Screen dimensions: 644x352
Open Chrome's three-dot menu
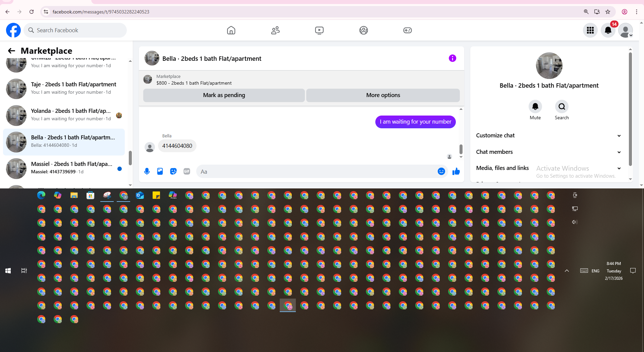coord(637,12)
